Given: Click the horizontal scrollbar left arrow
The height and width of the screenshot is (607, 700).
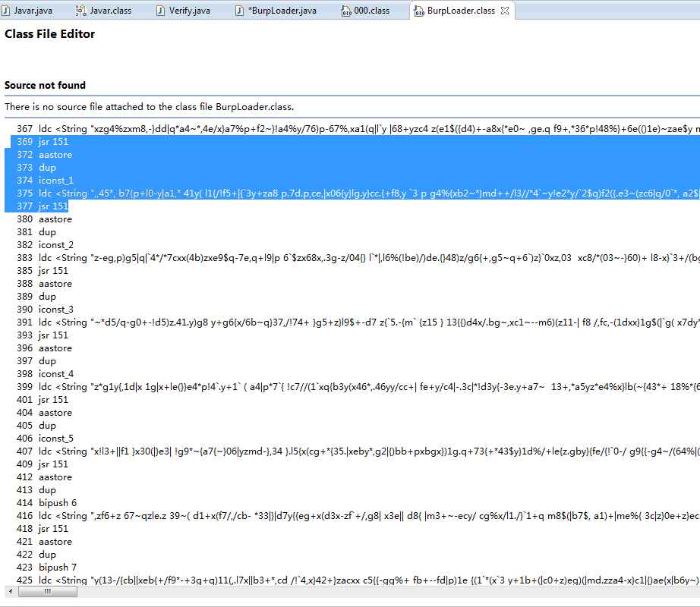Looking at the screenshot, I should 11,591.
